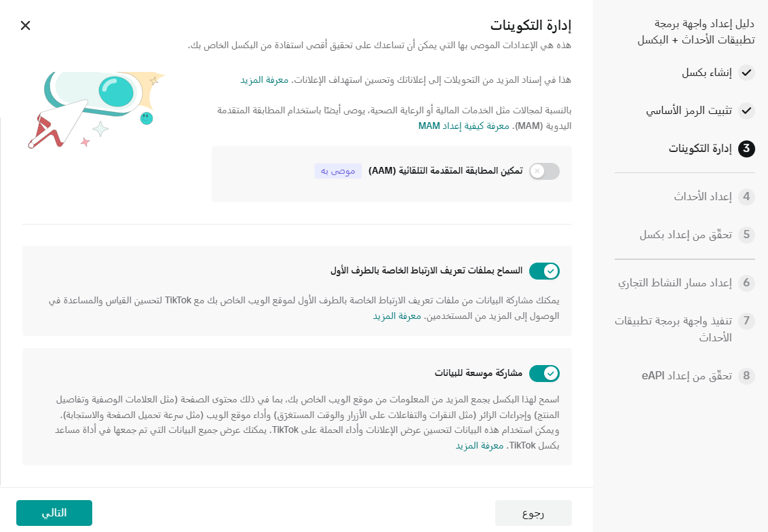Screen dimensions: 768x532
Task: Click the step 5 circle for تحقّق من إعداد بكسل
Action: click(746, 234)
